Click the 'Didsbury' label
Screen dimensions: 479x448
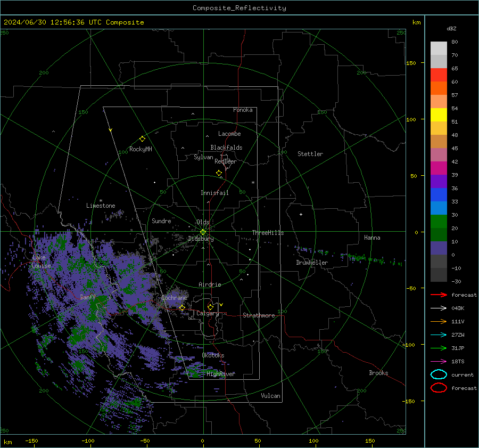click(x=201, y=239)
